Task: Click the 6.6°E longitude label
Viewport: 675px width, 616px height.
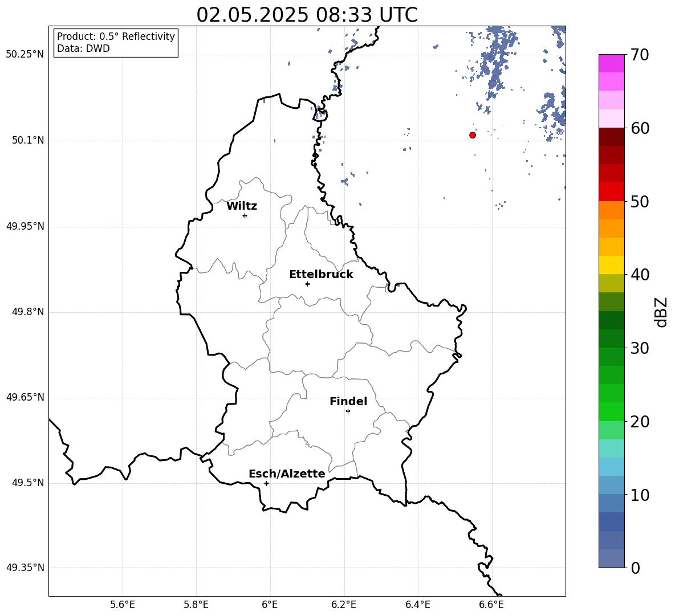Action: [491, 605]
